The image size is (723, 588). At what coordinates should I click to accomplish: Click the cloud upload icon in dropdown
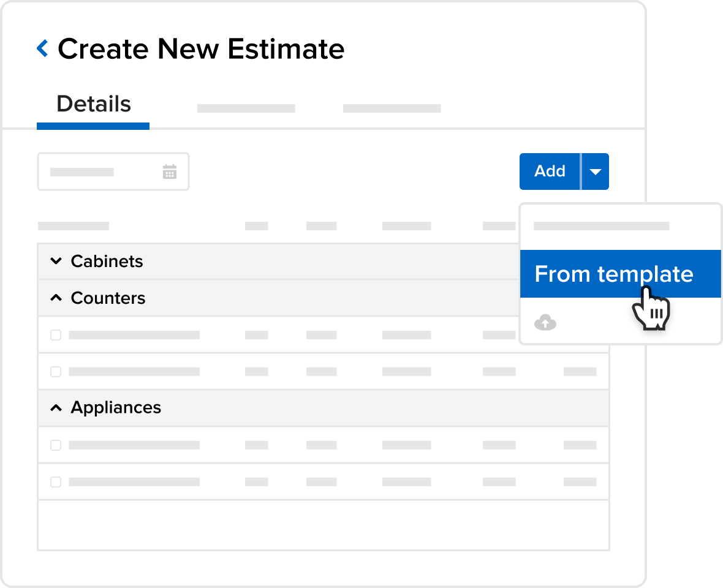[x=545, y=322]
